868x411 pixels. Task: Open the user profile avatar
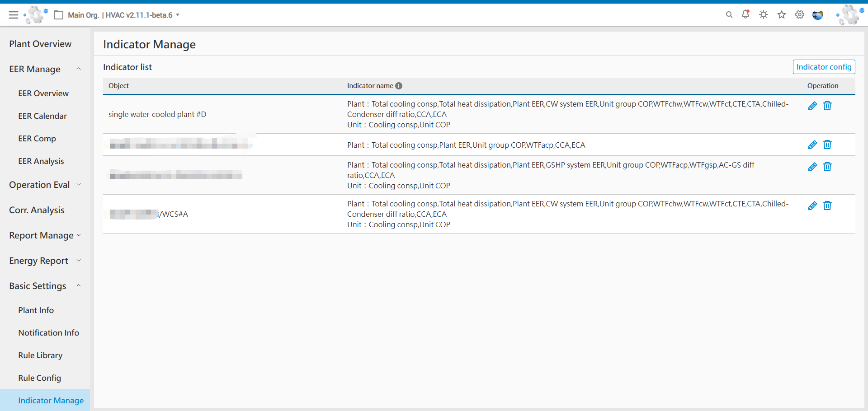click(817, 14)
